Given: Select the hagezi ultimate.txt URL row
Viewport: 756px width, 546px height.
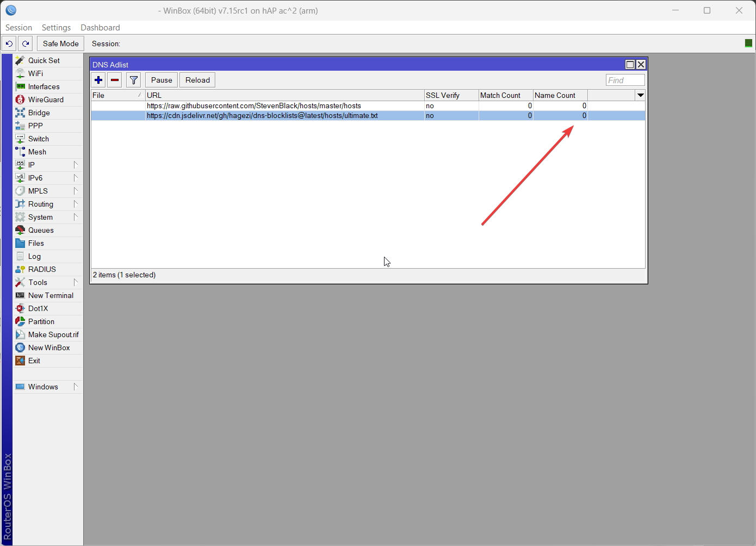Looking at the screenshot, I should coord(368,115).
